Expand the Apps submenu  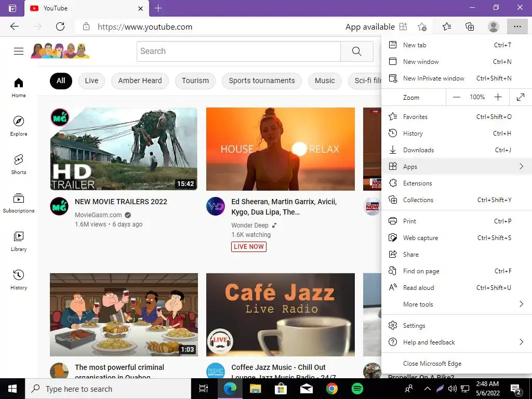pos(457,167)
